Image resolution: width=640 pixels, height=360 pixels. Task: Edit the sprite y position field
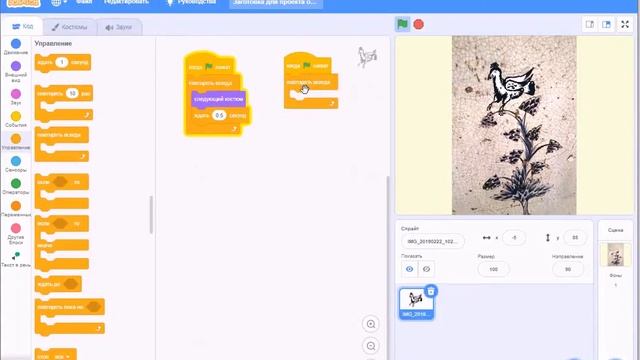[575, 238]
